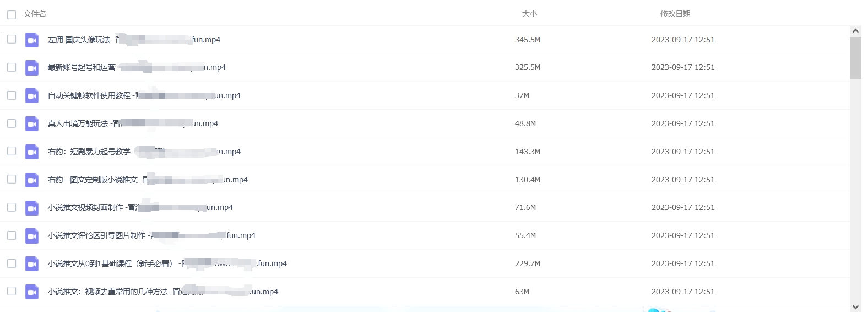
Task: Sort by the 文件名 column header
Action: coord(35,14)
